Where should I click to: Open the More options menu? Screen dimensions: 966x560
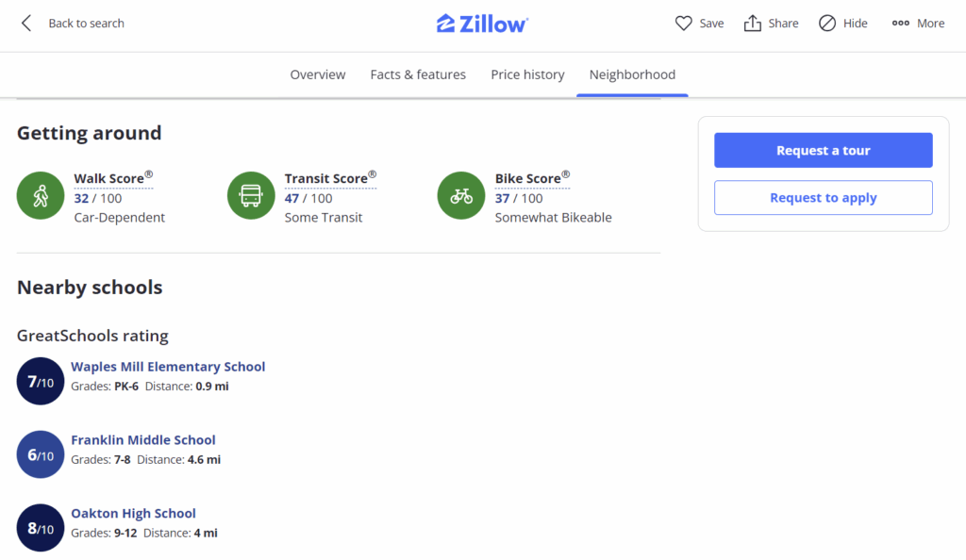pyautogui.click(x=918, y=24)
